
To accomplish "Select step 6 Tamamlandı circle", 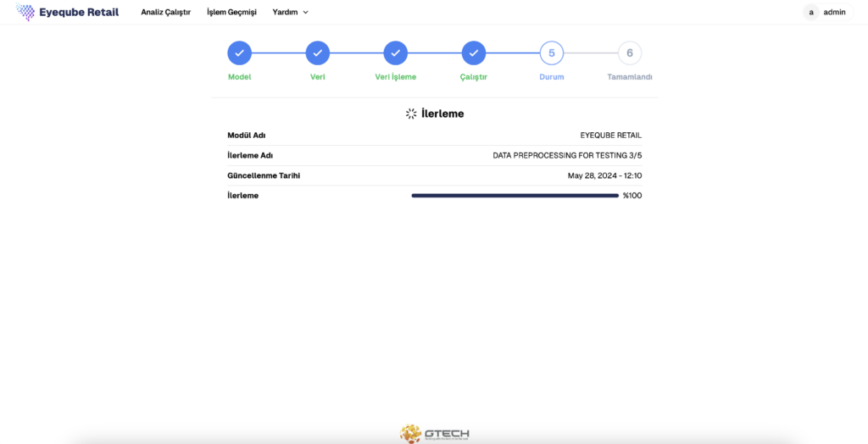I will pyautogui.click(x=630, y=53).
